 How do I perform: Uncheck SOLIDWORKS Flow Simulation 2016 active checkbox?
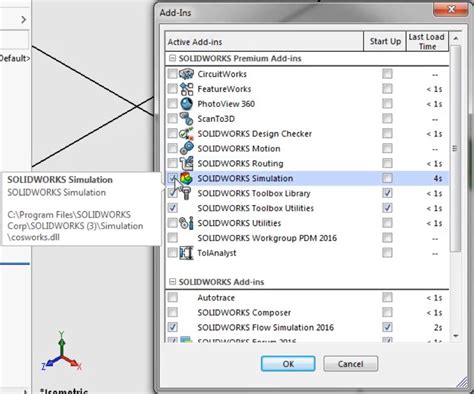point(172,327)
